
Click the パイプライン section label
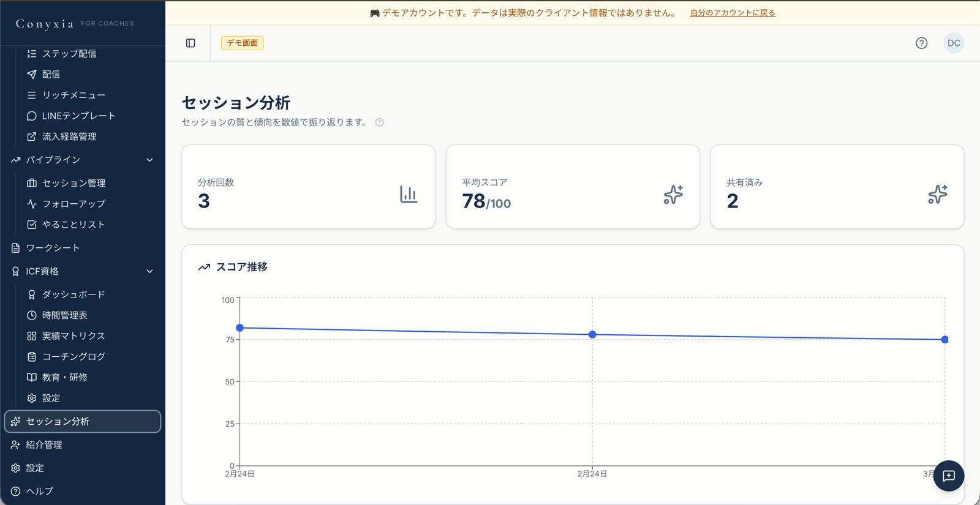[53, 160]
